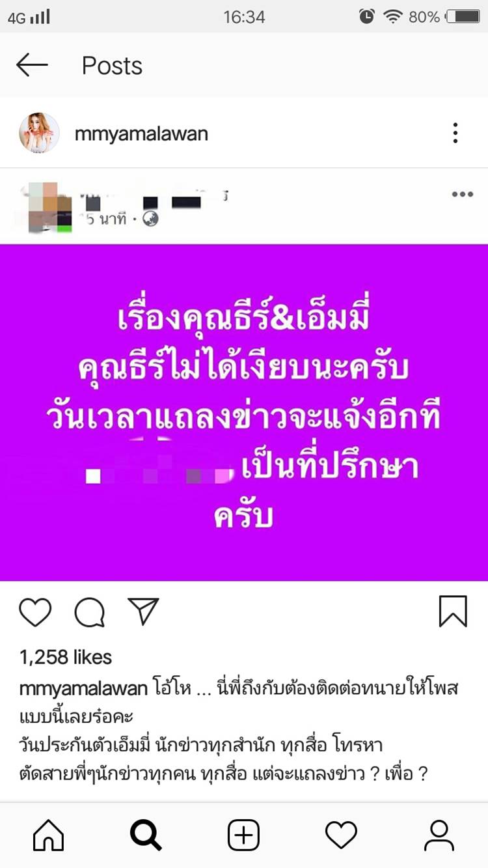Save the post with the bookmark icon
488x868 pixels.
point(453,611)
